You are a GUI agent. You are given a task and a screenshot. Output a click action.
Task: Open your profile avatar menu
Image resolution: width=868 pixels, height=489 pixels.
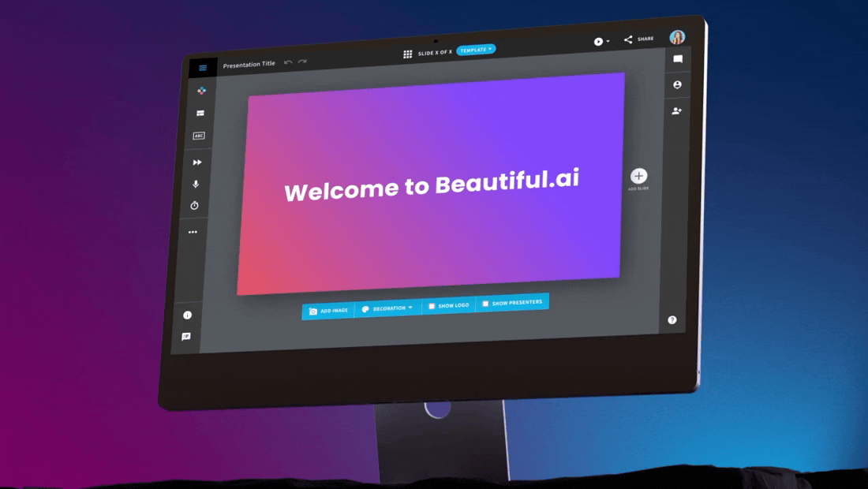coord(677,36)
